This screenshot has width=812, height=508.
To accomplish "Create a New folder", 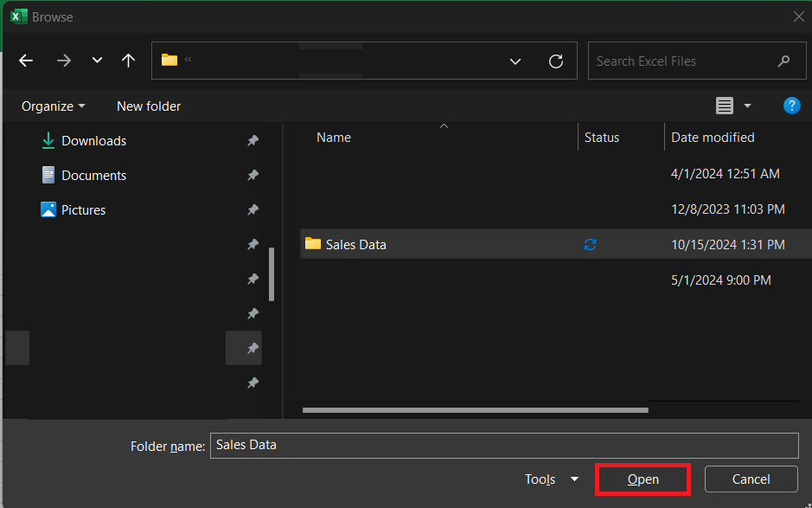I will [x=149, y=106].
